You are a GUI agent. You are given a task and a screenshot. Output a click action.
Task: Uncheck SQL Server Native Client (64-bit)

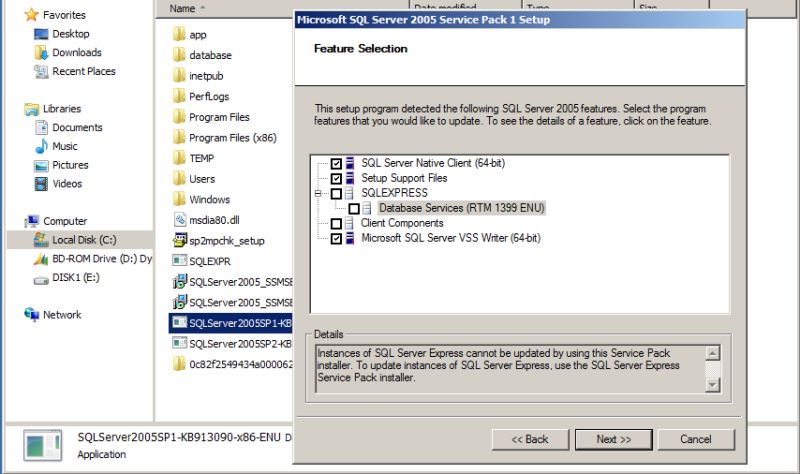point(336,164)
